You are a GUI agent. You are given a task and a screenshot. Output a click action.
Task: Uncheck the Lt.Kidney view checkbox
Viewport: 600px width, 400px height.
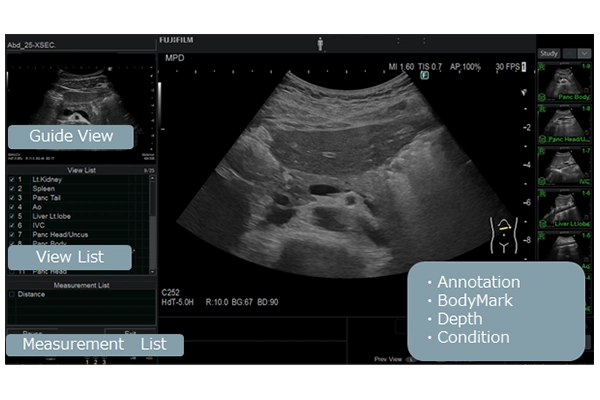click(12, 180)
